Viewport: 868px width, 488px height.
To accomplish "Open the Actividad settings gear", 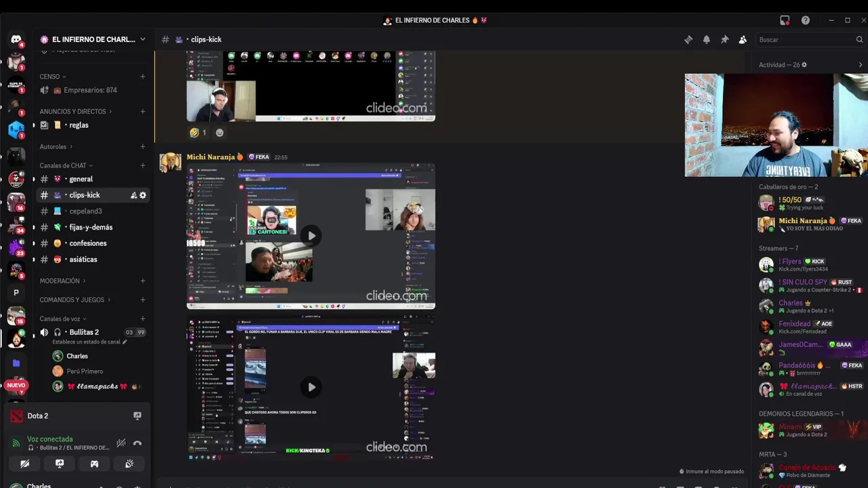I will tap(804, 65).
